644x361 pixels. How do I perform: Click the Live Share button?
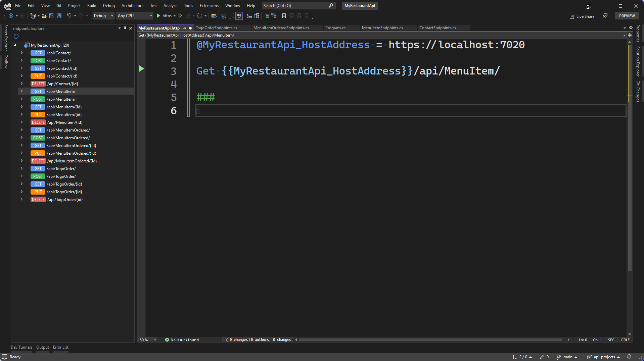(x=582, y=16)
